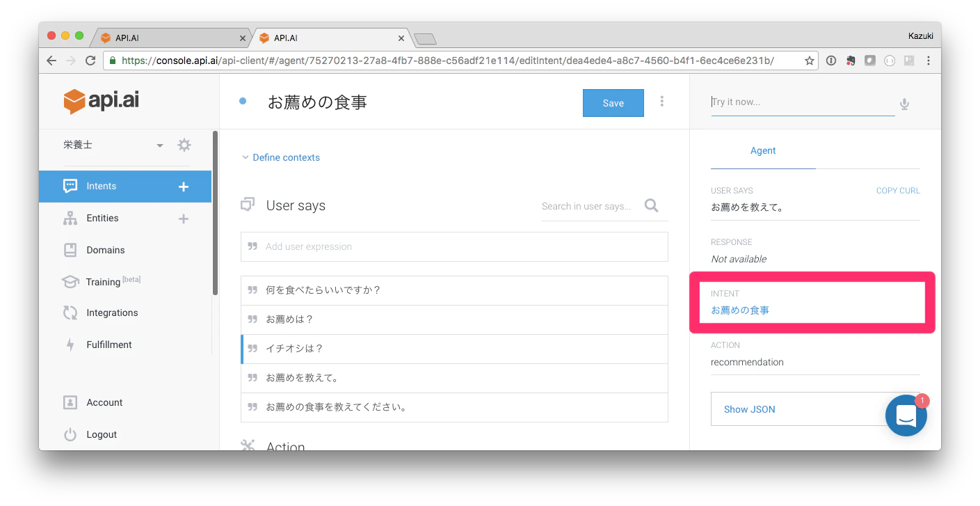Viewport: 980px width, 506px height.
Task: Click the Entities hierarchy icon
Action: 70,219
